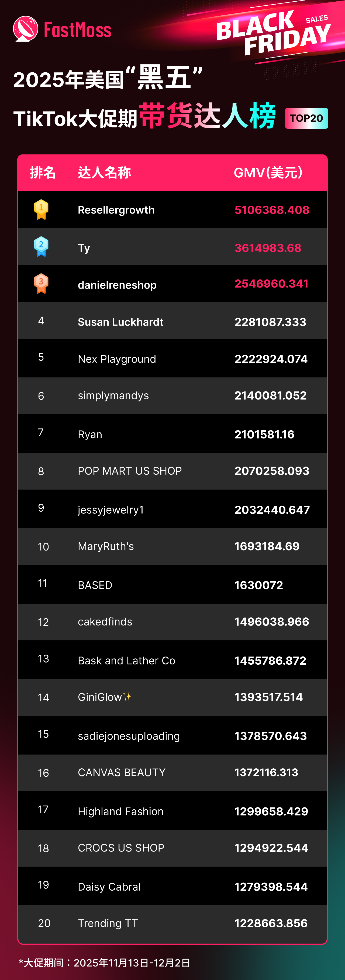Click rank number 20 for Trending TT
The height and width of the screenshot is (980, 345).
click(x=44, y=923)
